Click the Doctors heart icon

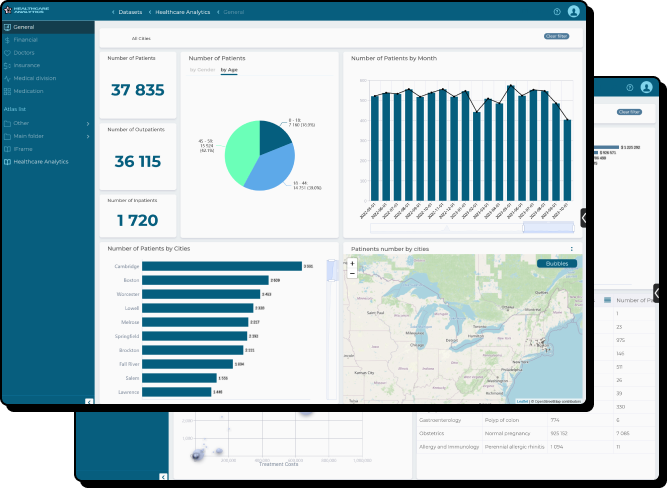pyautogui.click(x=8, y=52)
